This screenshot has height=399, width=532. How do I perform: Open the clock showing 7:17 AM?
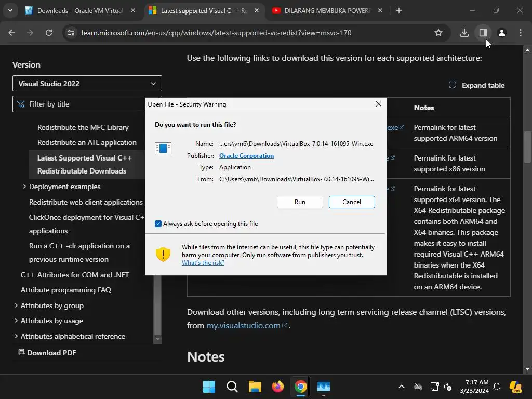point(474,387)
